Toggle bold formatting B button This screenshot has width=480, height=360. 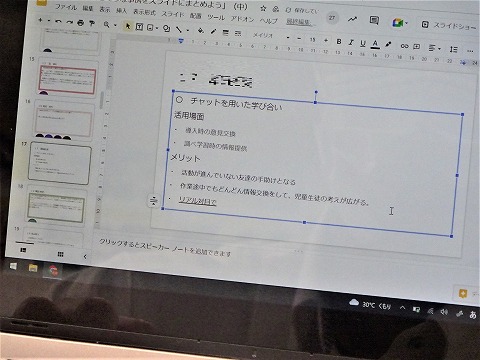point(339,41)
